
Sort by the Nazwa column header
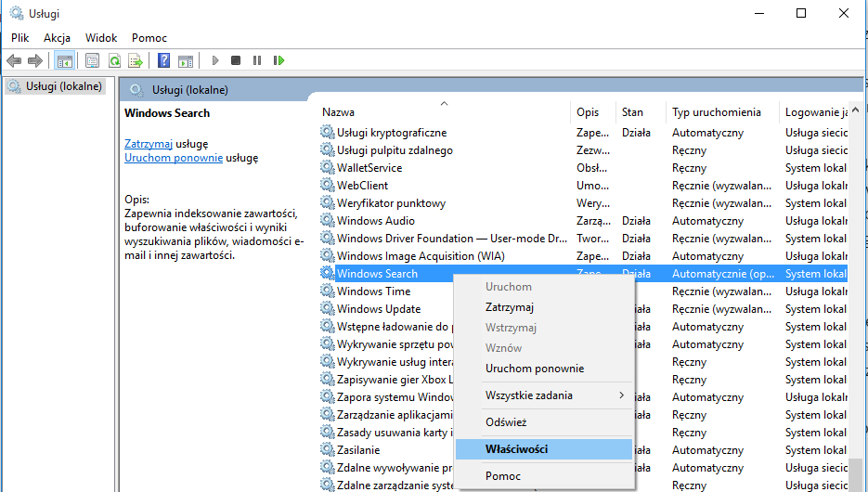click(445, 111)
